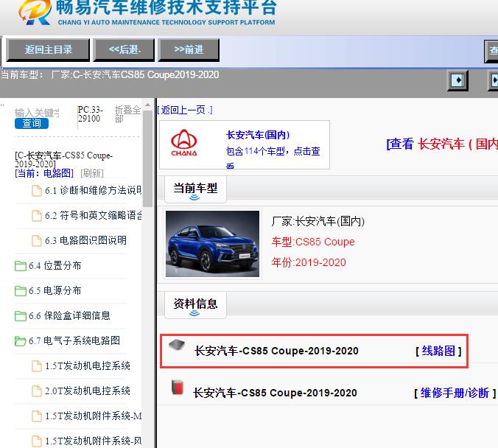The width and height of the screenshot is (498, 448).
Task: Expand 6.5 电源分布 folder
Action: pos(21,291)
